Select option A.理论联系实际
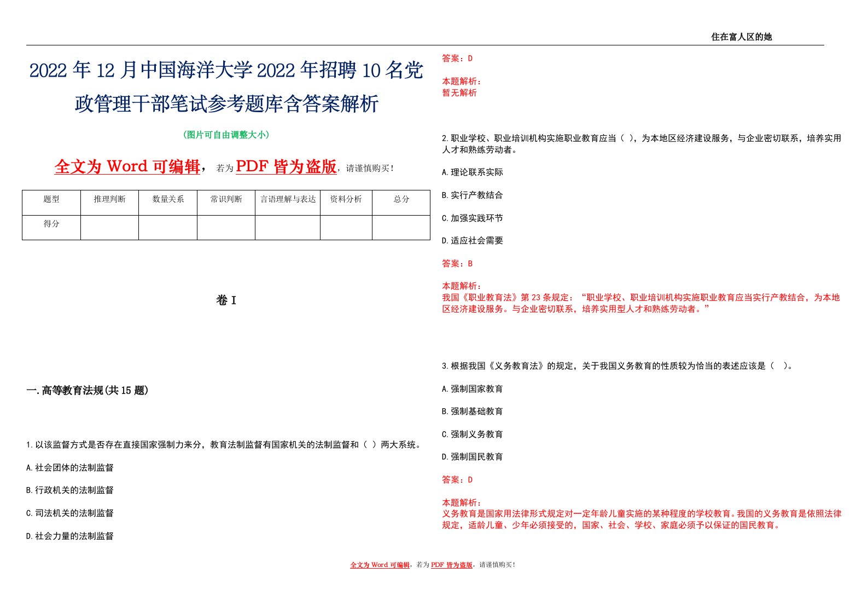The width and height of the screenshot is (868, 614). pos(473,172)
